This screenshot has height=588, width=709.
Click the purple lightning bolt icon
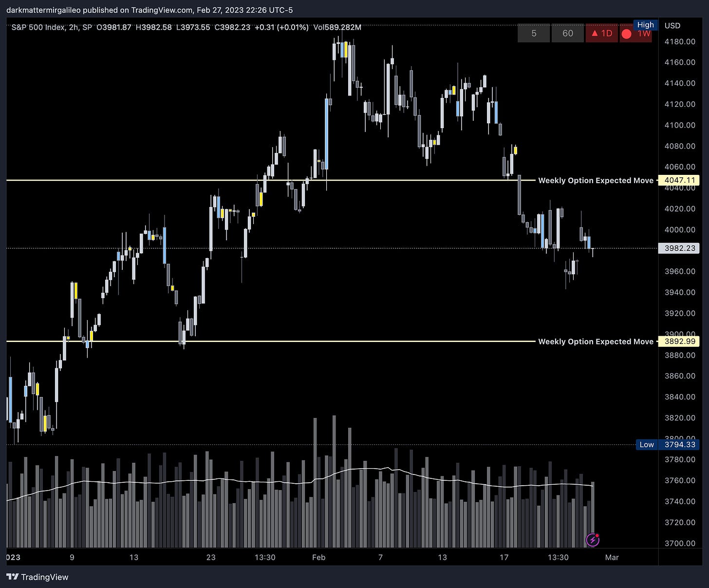592,540
